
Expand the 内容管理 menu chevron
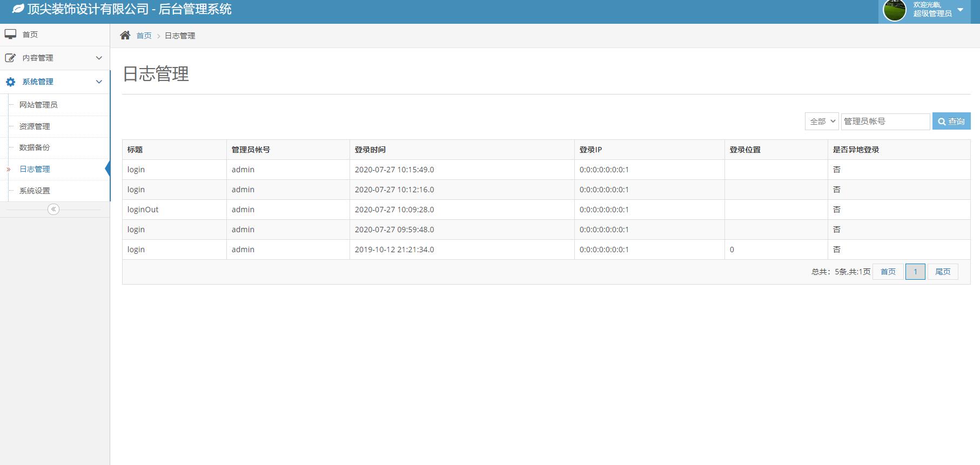99,58
